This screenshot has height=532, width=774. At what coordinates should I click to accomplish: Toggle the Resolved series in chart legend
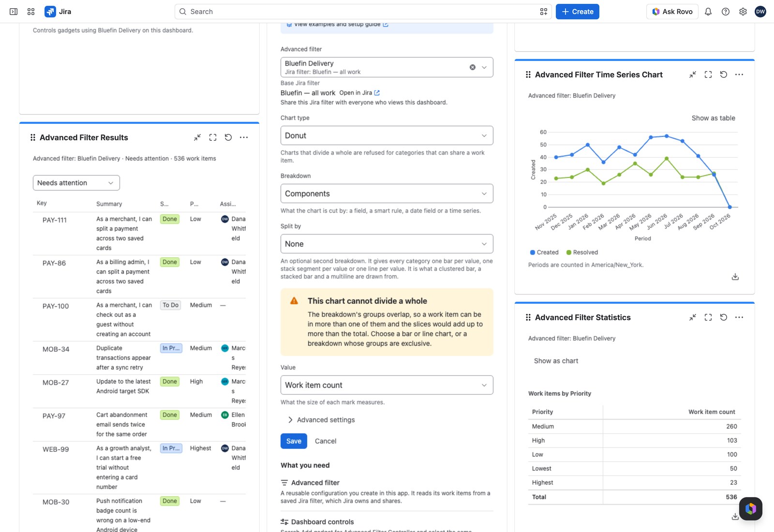pyautogui.click(x=582, y=252)
